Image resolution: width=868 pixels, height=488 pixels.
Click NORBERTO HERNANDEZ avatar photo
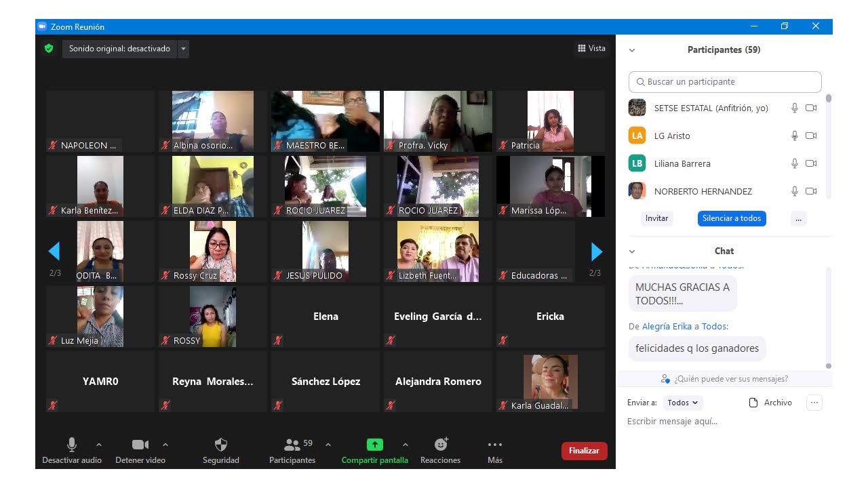637,191
